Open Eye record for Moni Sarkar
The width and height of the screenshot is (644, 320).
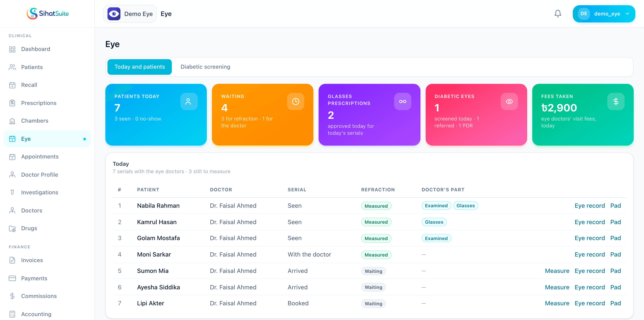point(589,254)
